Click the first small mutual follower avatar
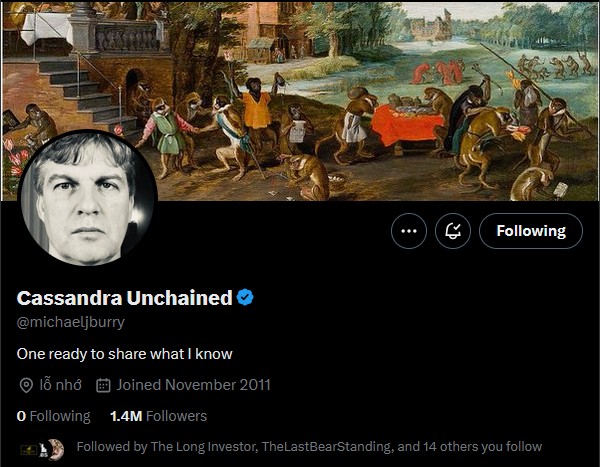Image resolution: width=600 pixels, height=467 pixels. pos(27,446)
